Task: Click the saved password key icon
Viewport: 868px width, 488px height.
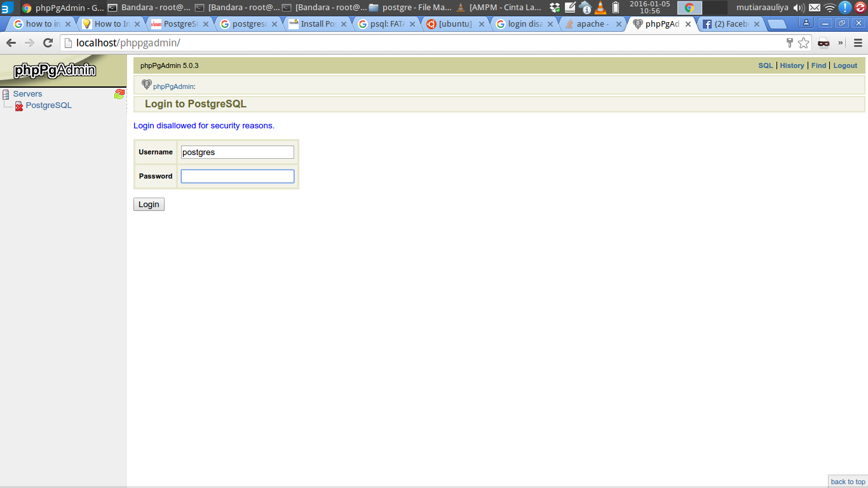Action: (x=790, y=43)
